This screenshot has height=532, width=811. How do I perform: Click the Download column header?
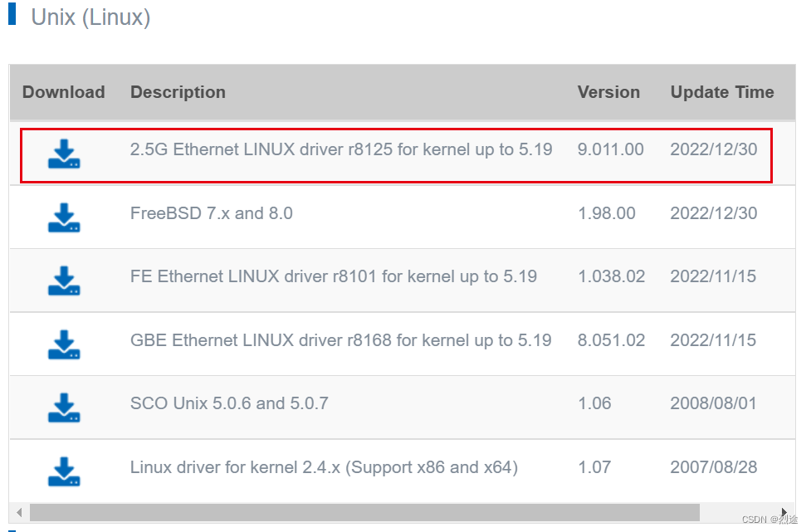[x=63, y=92]
